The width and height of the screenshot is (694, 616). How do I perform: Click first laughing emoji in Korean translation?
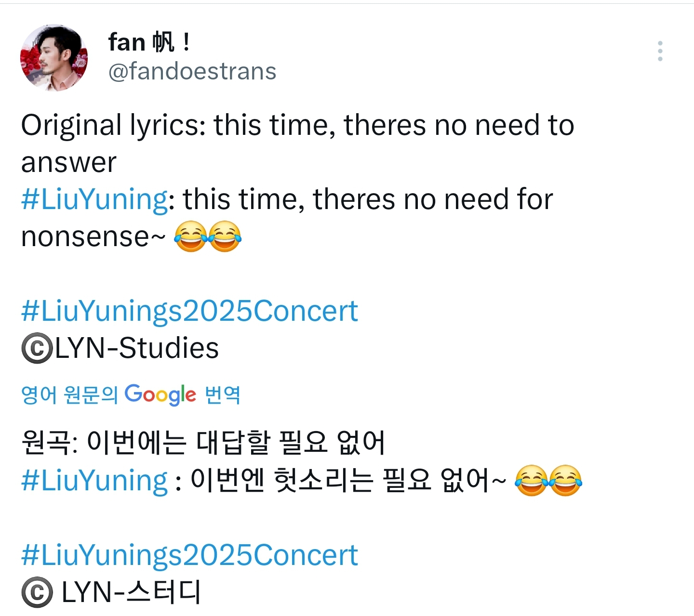point(532,481)
